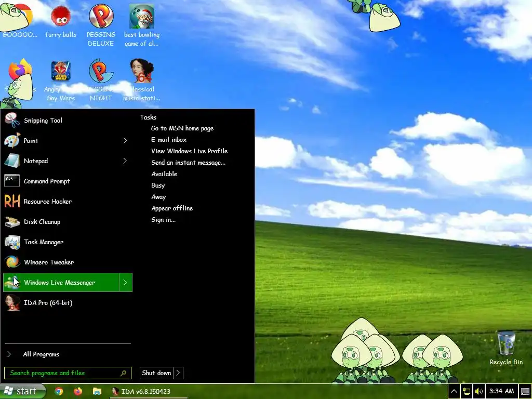Click Sign in task

(163, 220)
